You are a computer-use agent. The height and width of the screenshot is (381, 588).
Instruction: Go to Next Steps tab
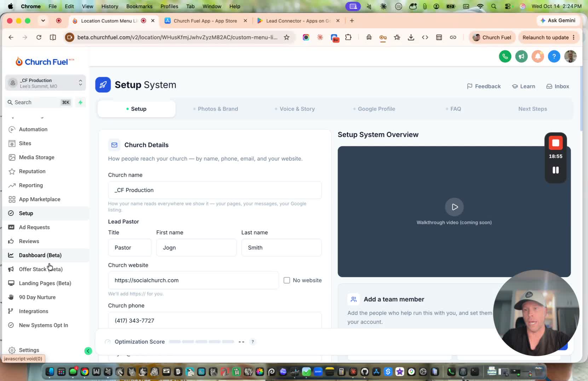click(532, 109)
